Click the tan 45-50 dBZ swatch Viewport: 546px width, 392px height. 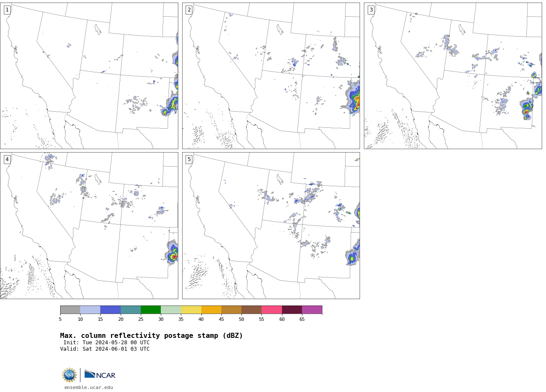(x=232, y=310)
